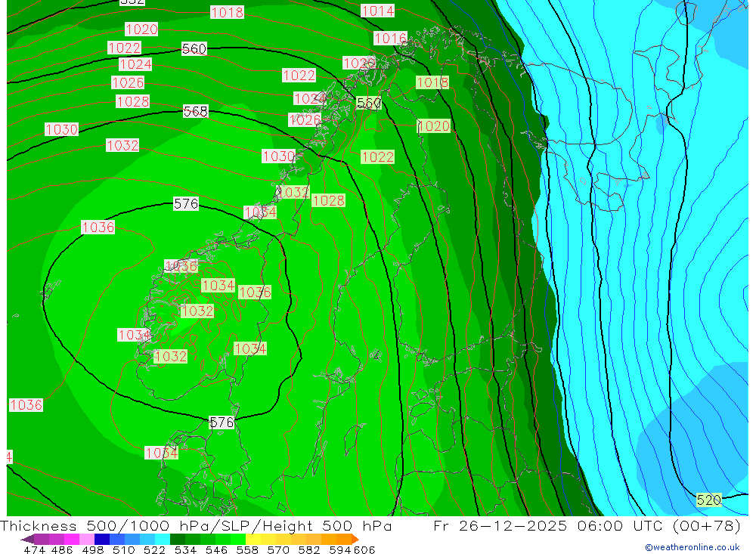Click the 606 legend value
This screenshot has height=554, width=756.
click(364, 549)
